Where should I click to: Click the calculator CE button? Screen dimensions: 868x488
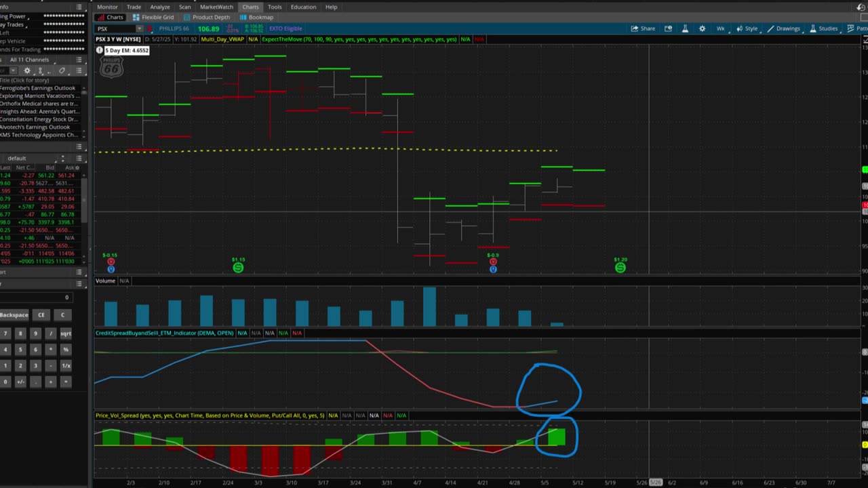click(41, 315)
